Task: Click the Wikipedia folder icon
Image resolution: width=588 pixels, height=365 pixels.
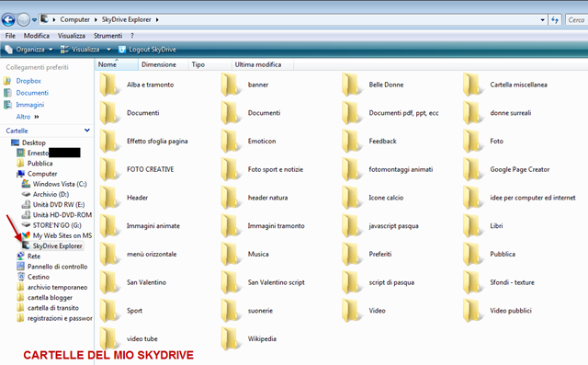Action: (x=231, y=338)
